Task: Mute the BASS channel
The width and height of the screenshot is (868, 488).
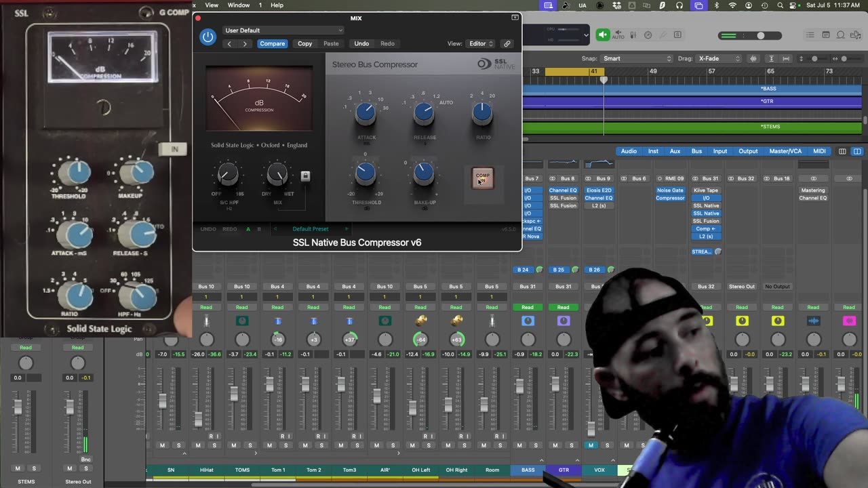Action: pos(519,445)
